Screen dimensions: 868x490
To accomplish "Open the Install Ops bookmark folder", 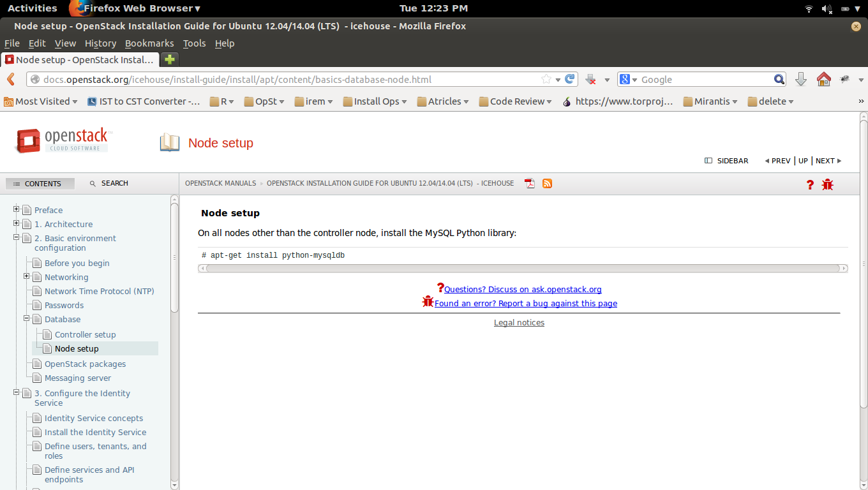I will (x=376, y=101).
